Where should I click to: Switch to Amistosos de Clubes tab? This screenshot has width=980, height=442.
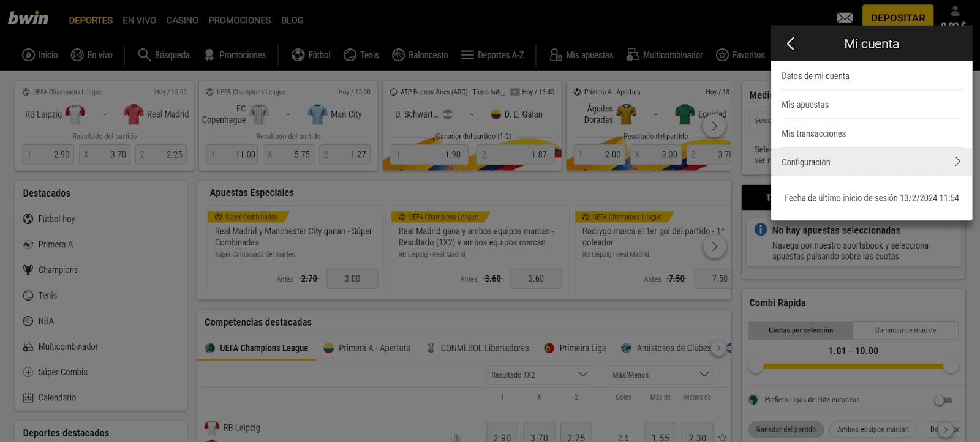666,348
